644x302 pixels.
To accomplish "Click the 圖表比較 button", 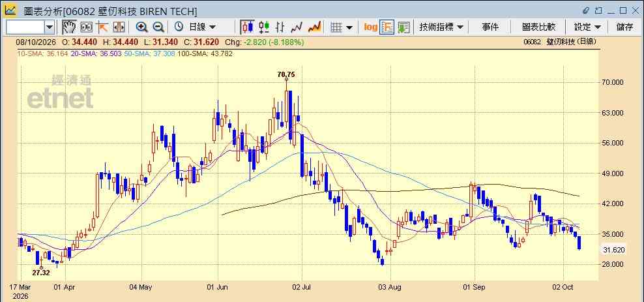I will point(538,27).
